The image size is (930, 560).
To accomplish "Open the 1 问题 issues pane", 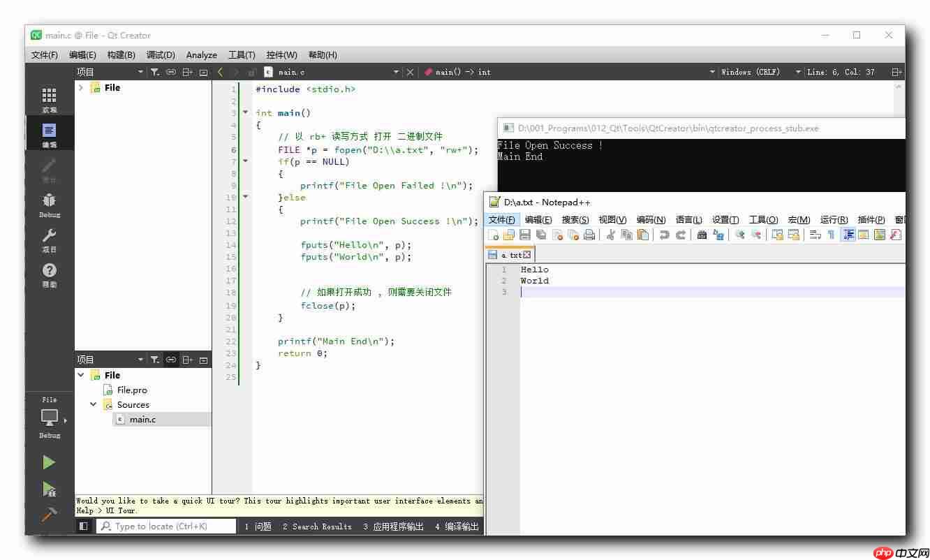I will click(x=258, y=526).
